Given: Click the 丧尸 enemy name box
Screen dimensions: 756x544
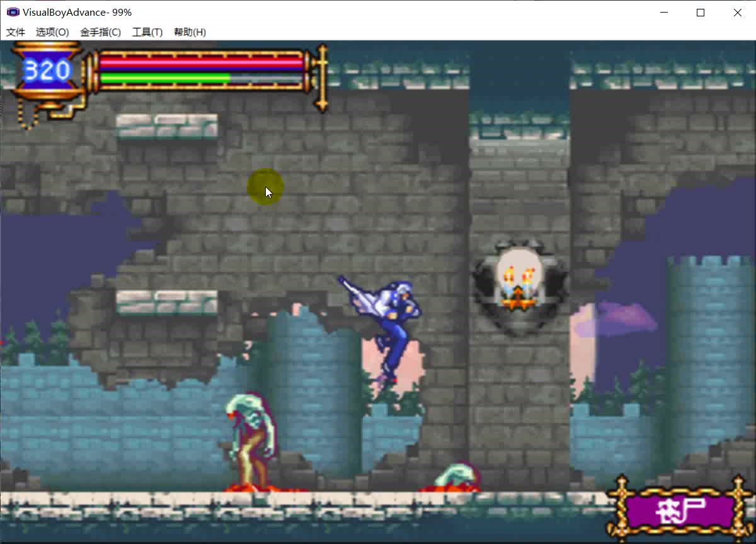Looking at the screenshot, I should tap(679, 512).
